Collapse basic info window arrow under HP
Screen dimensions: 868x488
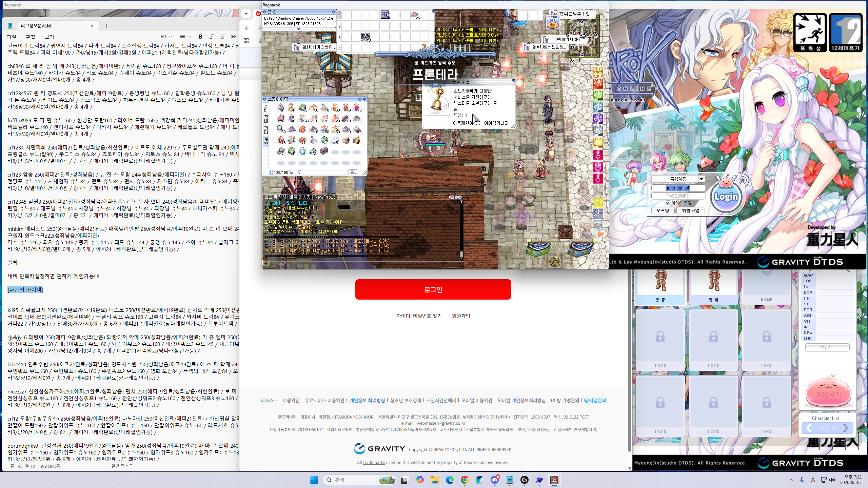click(x=299, y=29)
